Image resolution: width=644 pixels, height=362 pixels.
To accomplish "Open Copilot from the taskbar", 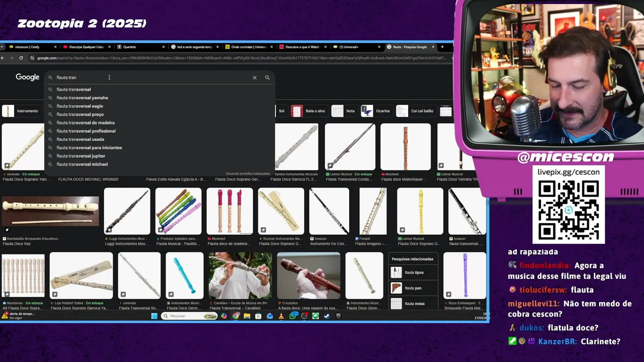I will click(x=224, y=316).
